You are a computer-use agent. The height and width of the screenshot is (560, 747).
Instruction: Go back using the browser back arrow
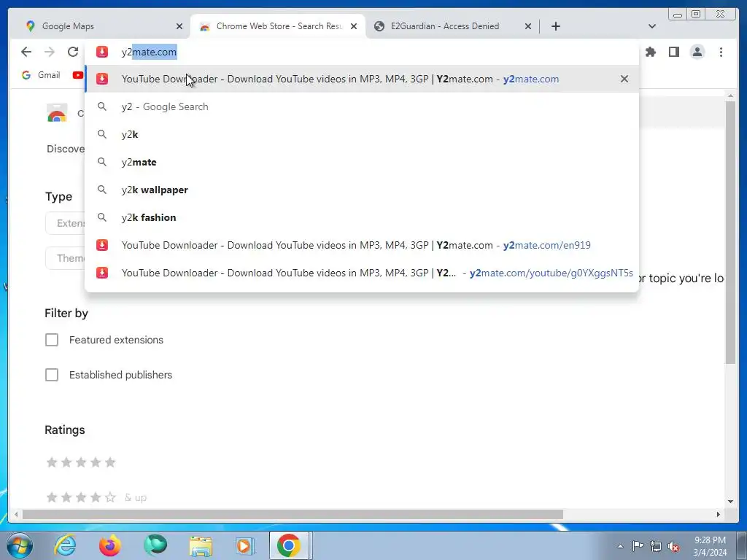click(26, 52)
